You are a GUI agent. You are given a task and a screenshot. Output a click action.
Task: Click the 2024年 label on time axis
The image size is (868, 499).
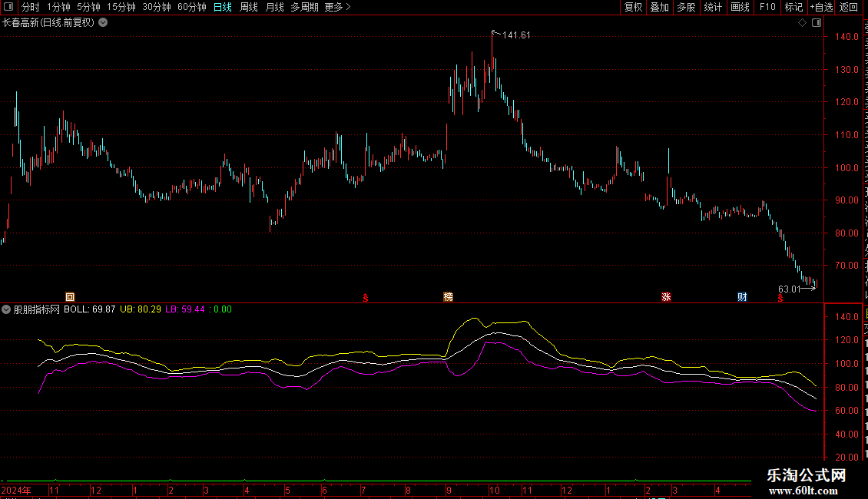(16, 490)
